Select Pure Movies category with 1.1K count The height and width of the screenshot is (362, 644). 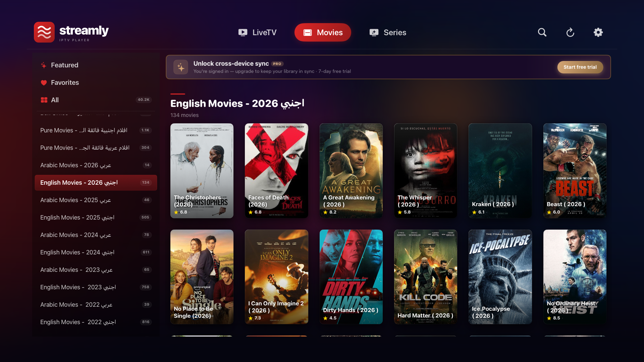pyautogui.click(x=96, y=130)
